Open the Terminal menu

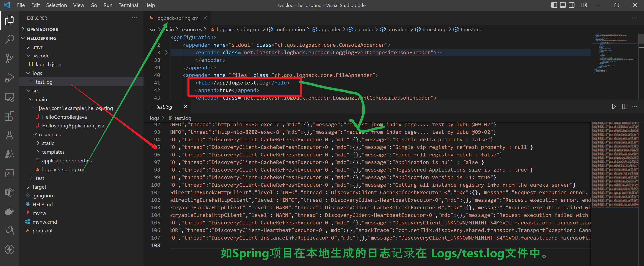pos(128,5)
